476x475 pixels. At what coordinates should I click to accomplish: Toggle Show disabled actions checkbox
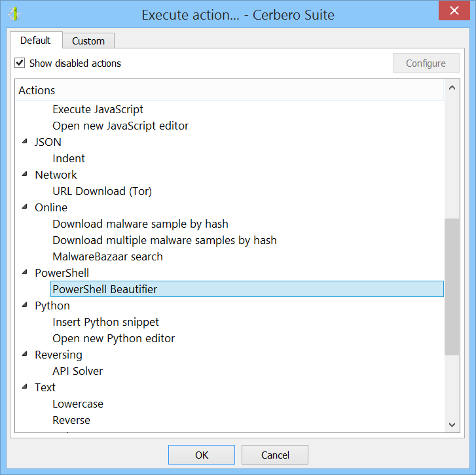[x=20, y=63]
